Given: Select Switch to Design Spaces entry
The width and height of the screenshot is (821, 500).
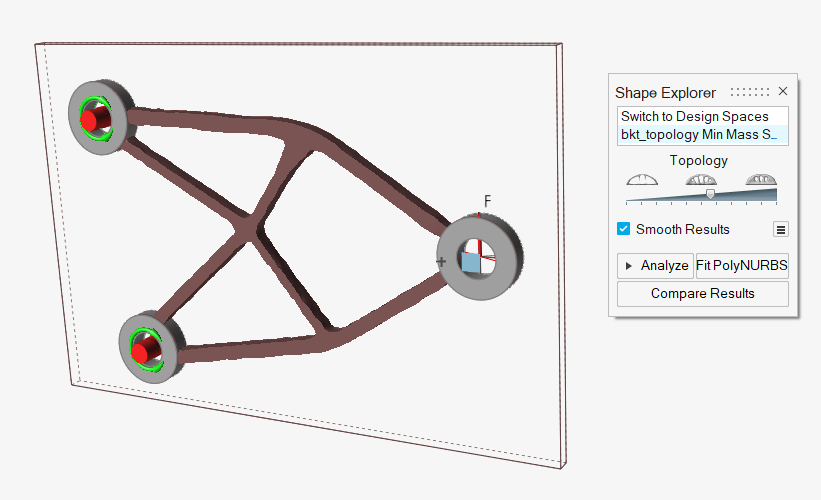Looking at the screenshot, I should pyautogui.click(x=702, y=117).
